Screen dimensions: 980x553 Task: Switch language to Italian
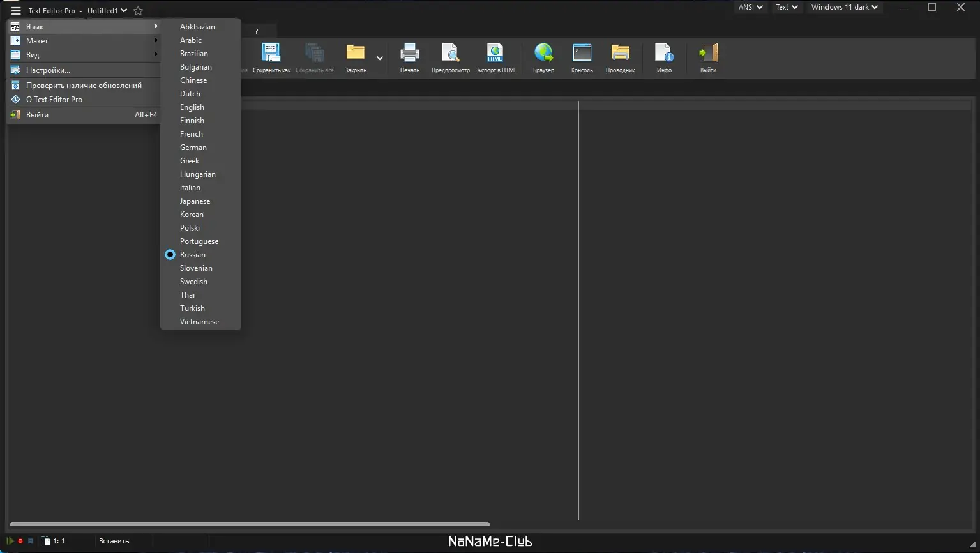[x=200, y=188]
